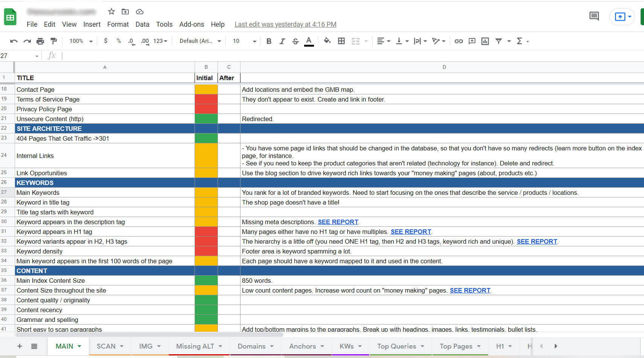Format as currency with dollar icon
The width and height of the screenshot is (644, 358).
(106, 41)
